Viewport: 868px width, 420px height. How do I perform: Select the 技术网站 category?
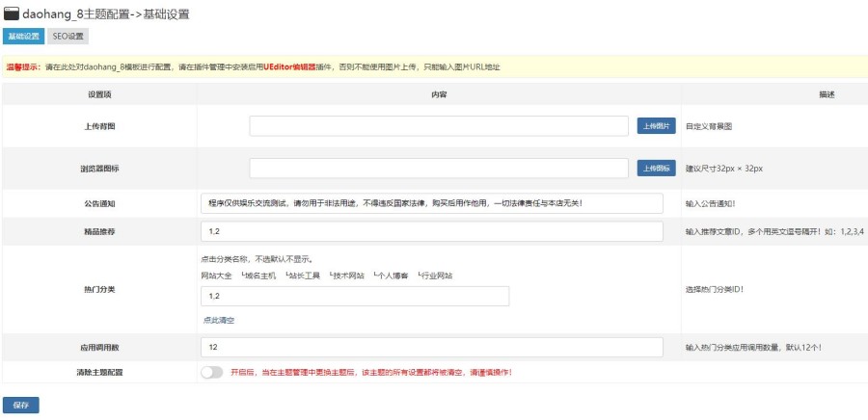coord(347,276)
